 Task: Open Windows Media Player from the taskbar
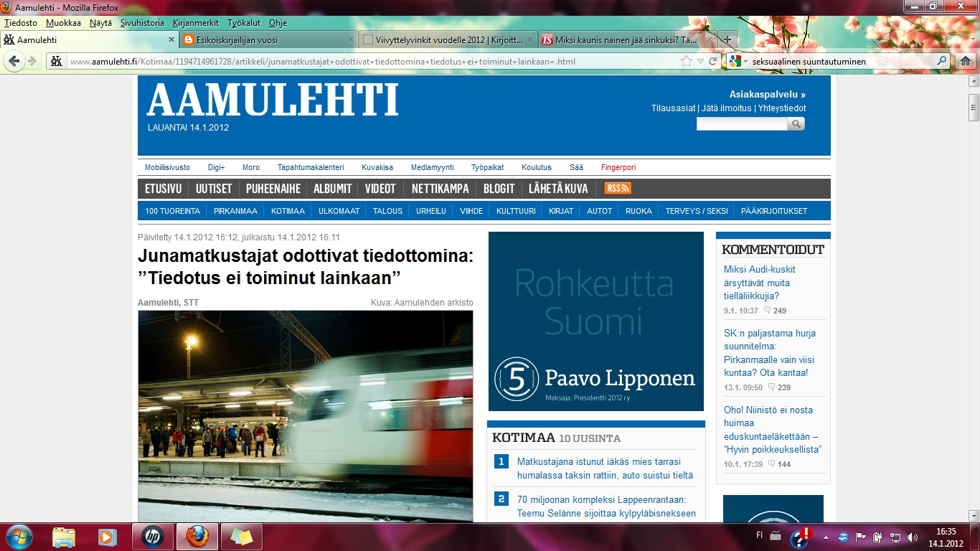click(107, 537)
